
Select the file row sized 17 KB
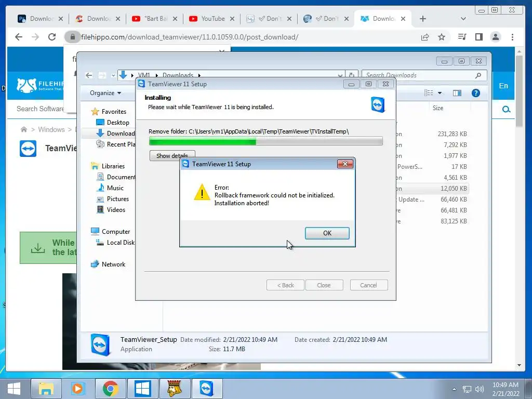(432, 167)
